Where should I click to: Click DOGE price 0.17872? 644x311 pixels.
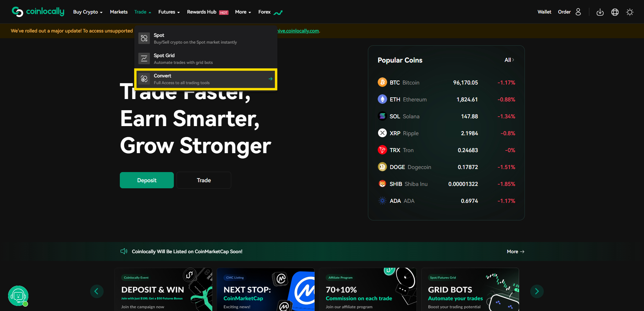468,167
